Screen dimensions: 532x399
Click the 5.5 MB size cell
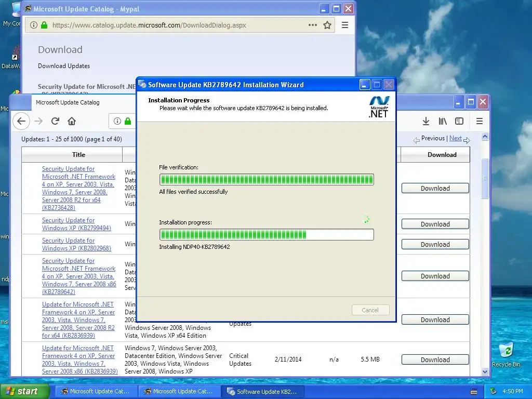point(370,360)
